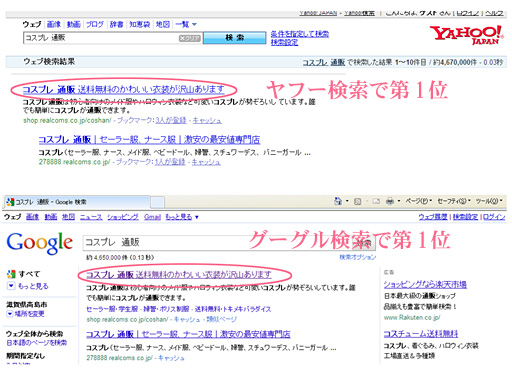
Task: Click the 3人が登録 bookmark link
Action: (x=171, y=120)
